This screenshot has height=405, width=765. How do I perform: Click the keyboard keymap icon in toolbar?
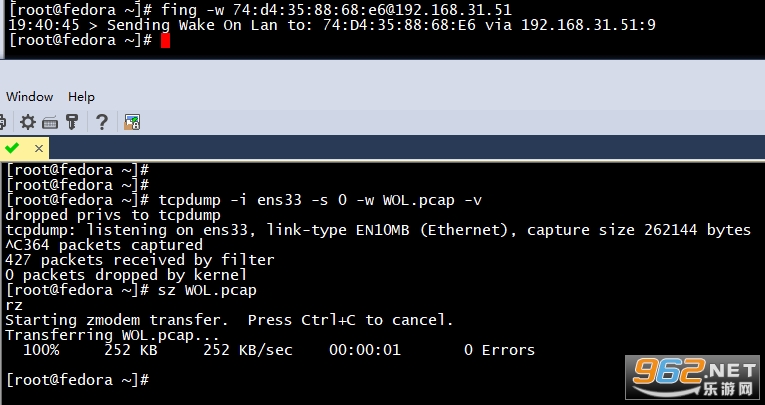(50, 122)
